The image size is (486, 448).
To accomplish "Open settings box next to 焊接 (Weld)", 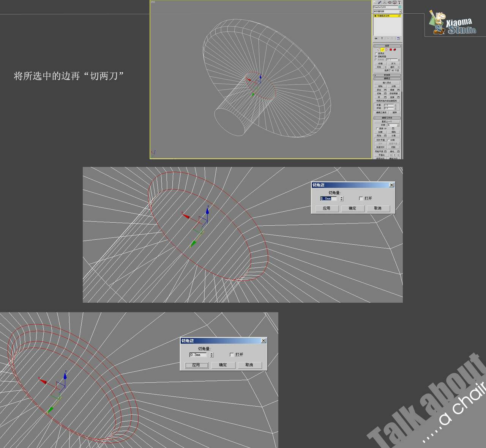I will coord(398,90).
